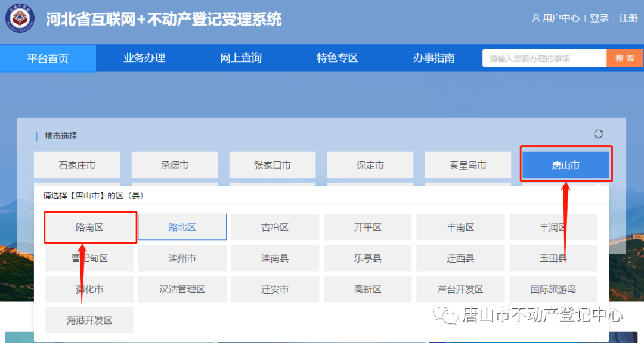This screenshot has height=343, width=644.
Task: Select 路南区 district
Action: 89,227
